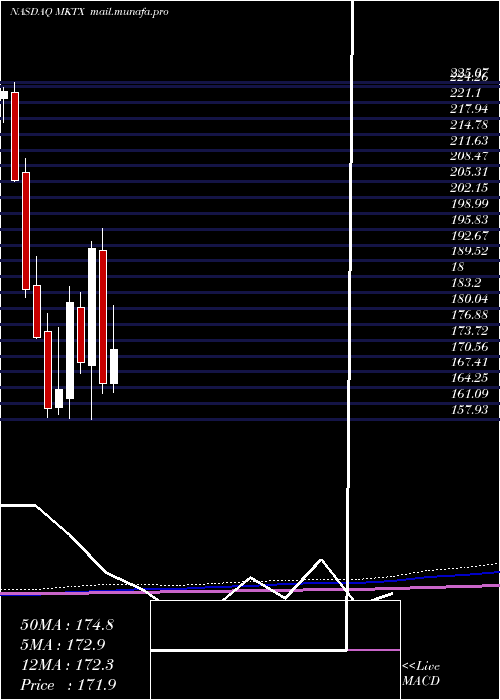This screenshot has height=700, width=500.
Task: Select the 205.31 price level label
Action: tap(470, 172)
